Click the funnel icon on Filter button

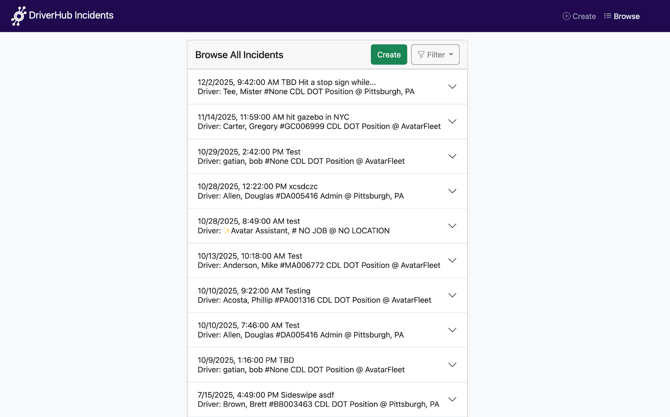421,55
